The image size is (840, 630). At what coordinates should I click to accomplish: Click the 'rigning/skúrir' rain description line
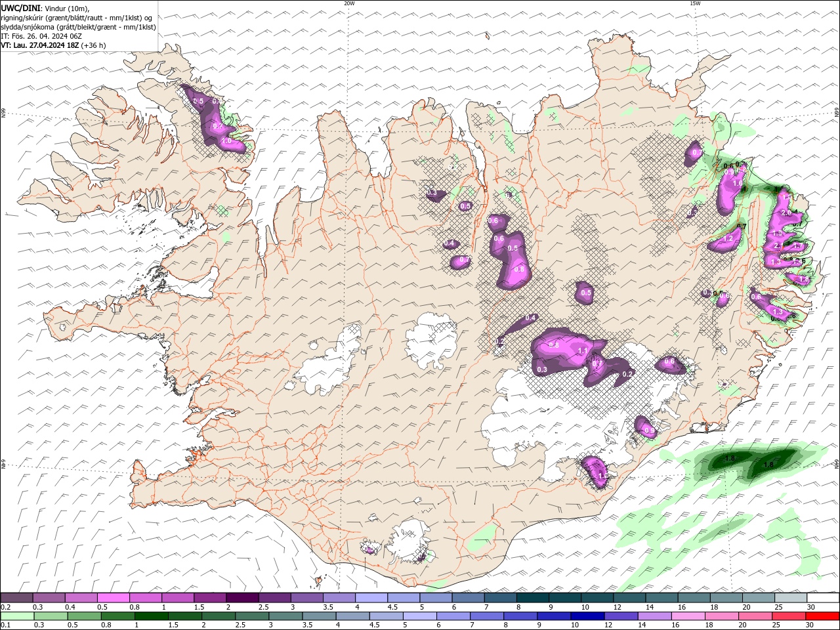point(77,18)
